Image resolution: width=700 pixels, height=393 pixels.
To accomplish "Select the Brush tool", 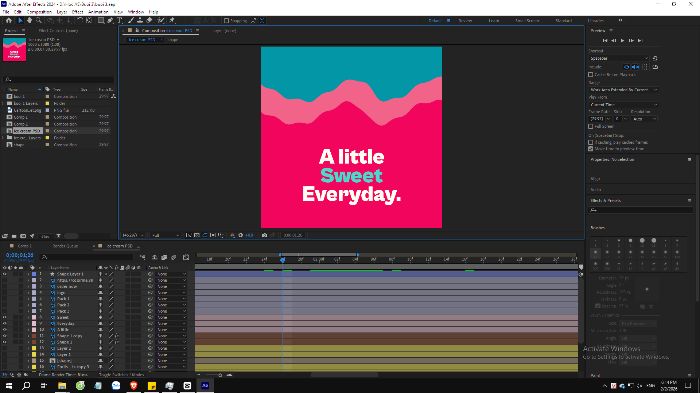I will 131,21.
